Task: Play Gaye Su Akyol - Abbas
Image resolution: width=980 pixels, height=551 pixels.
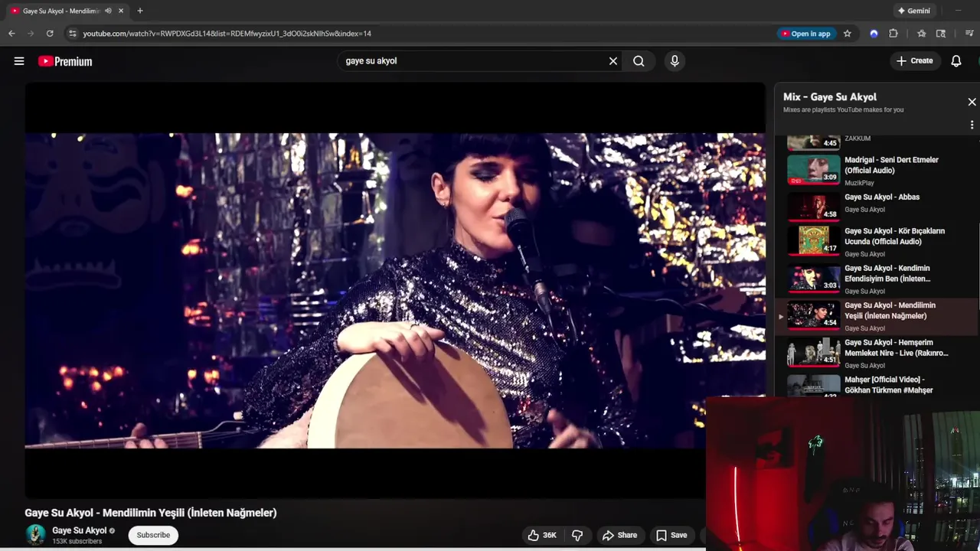Action: (882, 197)
